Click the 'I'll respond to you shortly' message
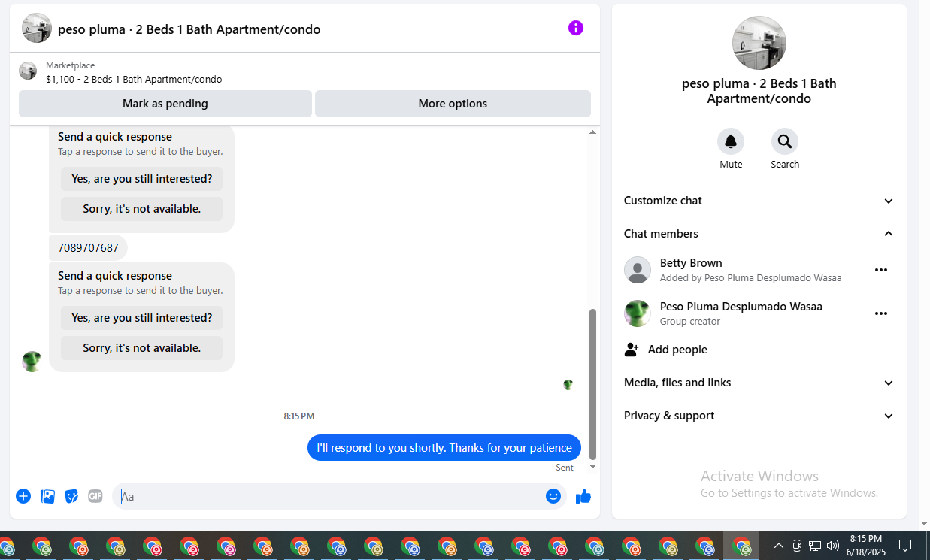This screenshot has height=560, width=930. 444,448
